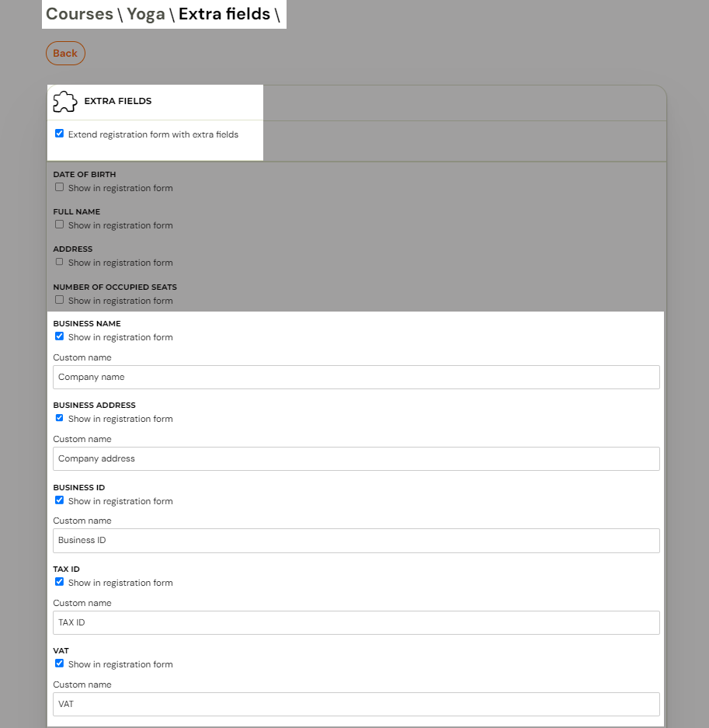709x728 pixels.
Task: Click the Company address input field
Action: pyautogui.click(x=356, y=458)
